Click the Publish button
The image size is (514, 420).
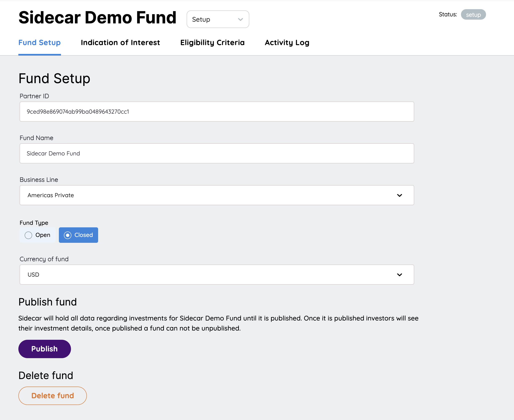point(44,349)
